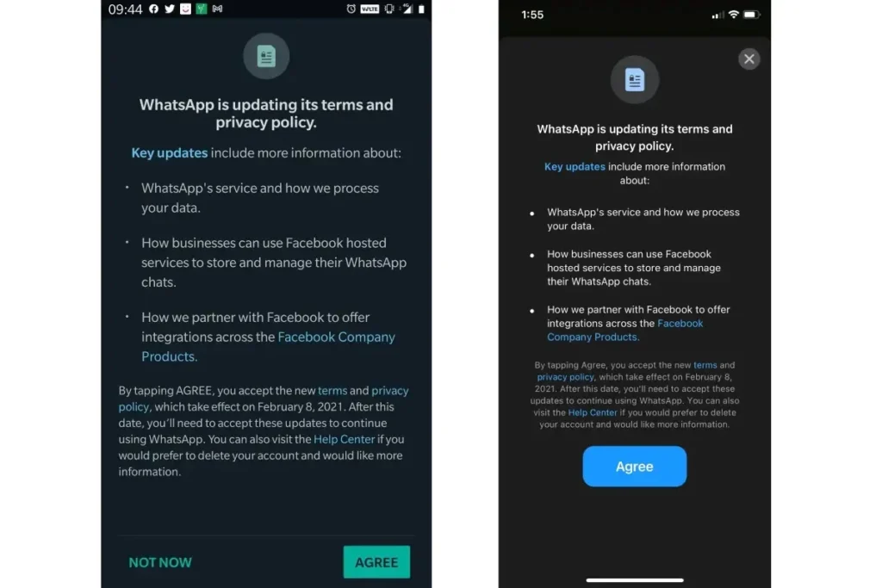The width and height of the screenshot is (882, 588).
Task: Tap Twitter notification icon in Android status bar
Action: [170, 9]
